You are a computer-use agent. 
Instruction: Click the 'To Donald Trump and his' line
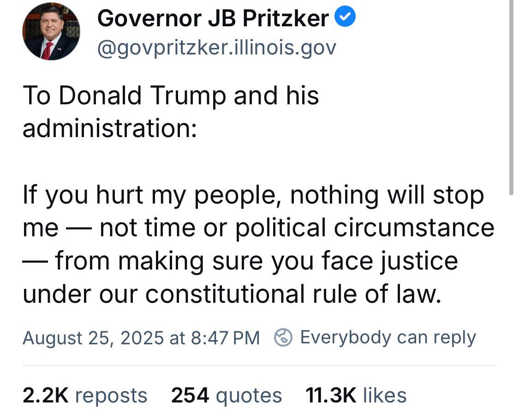pos(171,96)
